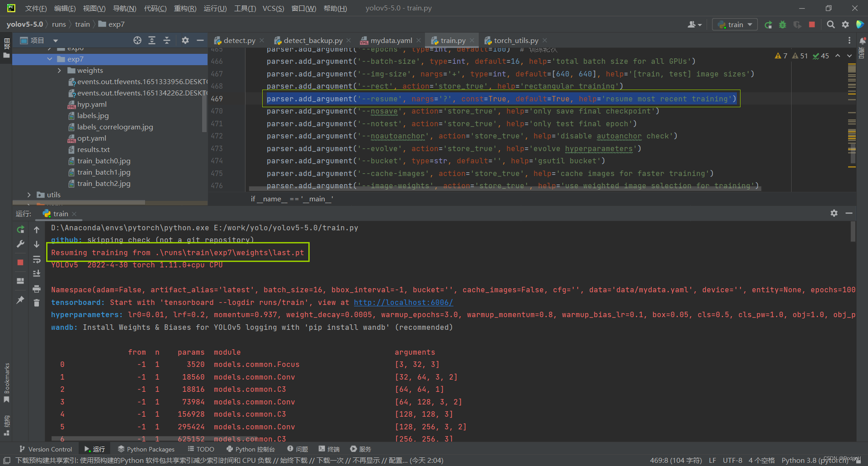Open editor tabs more options menu
The height and width of the screenshot is (466, 868).
tap(849, 40)
